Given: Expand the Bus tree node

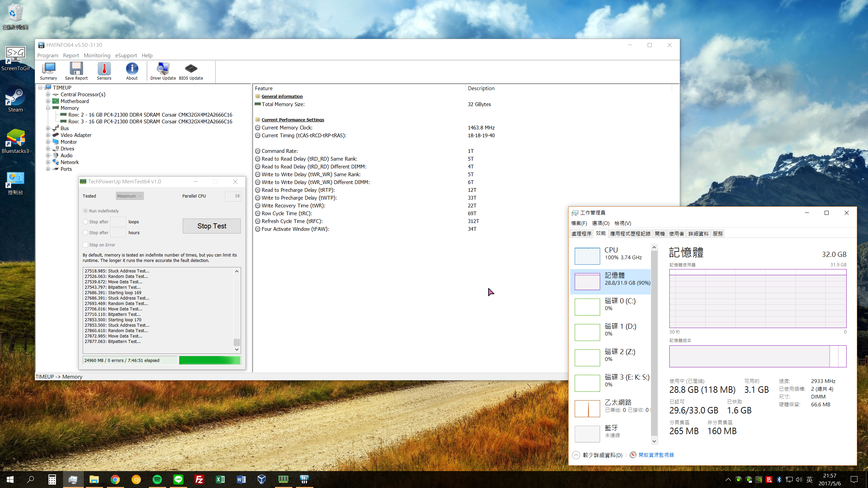Looking at the screenshot, I should [48, 128].
